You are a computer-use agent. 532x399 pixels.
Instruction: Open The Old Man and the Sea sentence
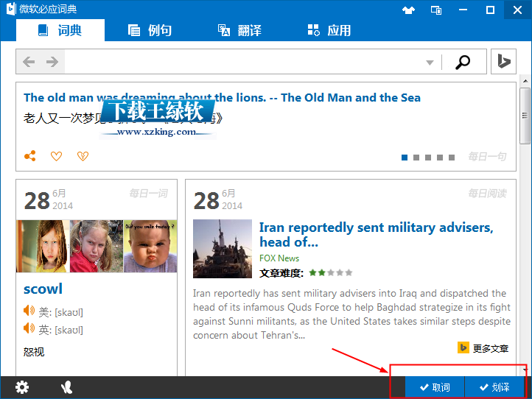pyautogui.click(x=222, y=98)
